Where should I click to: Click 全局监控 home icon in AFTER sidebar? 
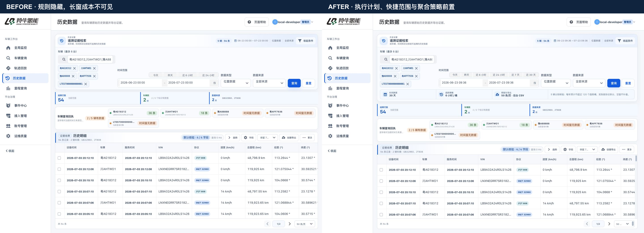click(x=330, y=48)
